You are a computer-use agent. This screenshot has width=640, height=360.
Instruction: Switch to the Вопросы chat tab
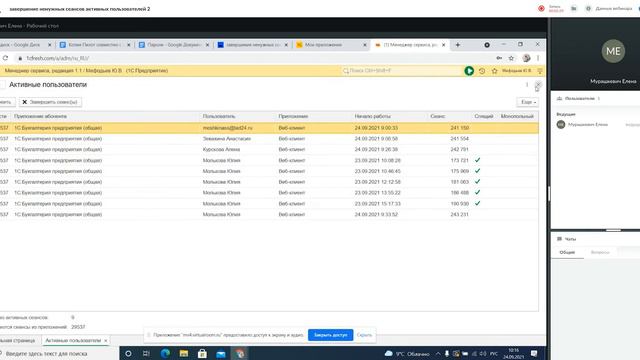pos(600,252)
